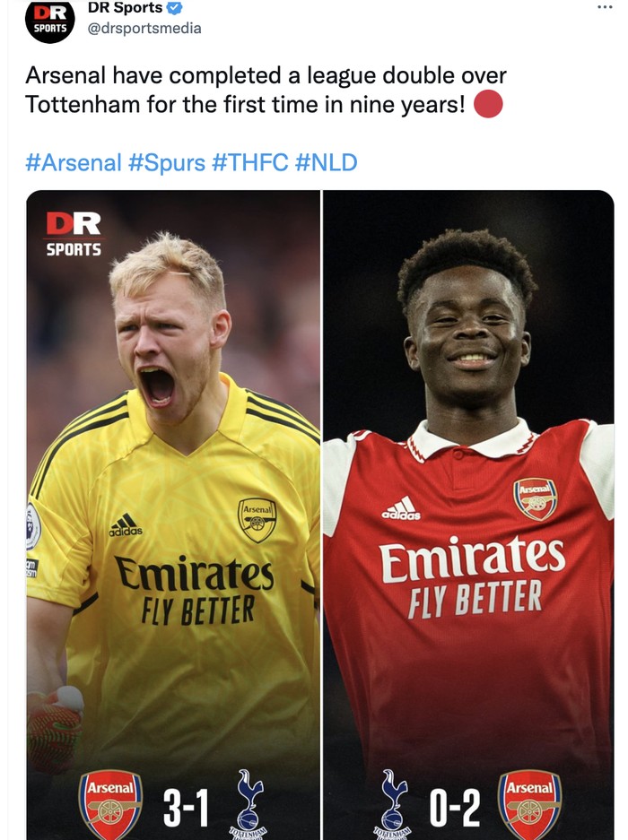Open the #Arsenal hashtag

coord(73,162)
